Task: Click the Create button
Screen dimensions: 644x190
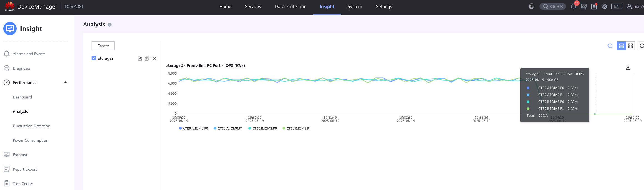Action: [x=103, y=46]
